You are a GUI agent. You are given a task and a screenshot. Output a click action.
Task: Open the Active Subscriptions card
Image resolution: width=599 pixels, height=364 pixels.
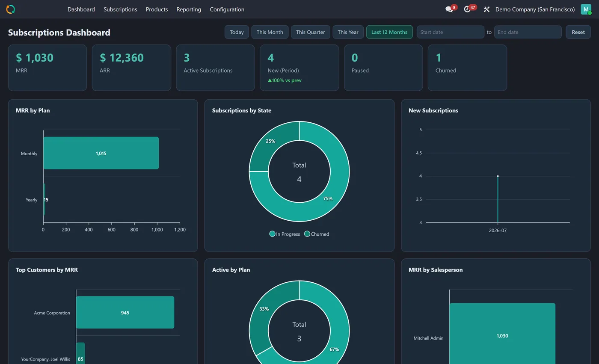[215, 68]
